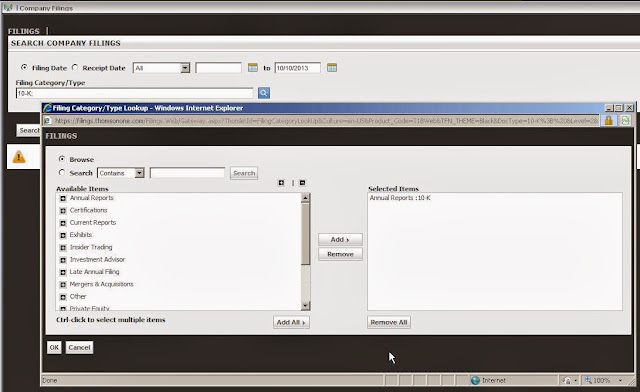This screenshot has width=640, height=392.
Task: Select the 'Insider Trading' item text
Action: click(91, 247)
